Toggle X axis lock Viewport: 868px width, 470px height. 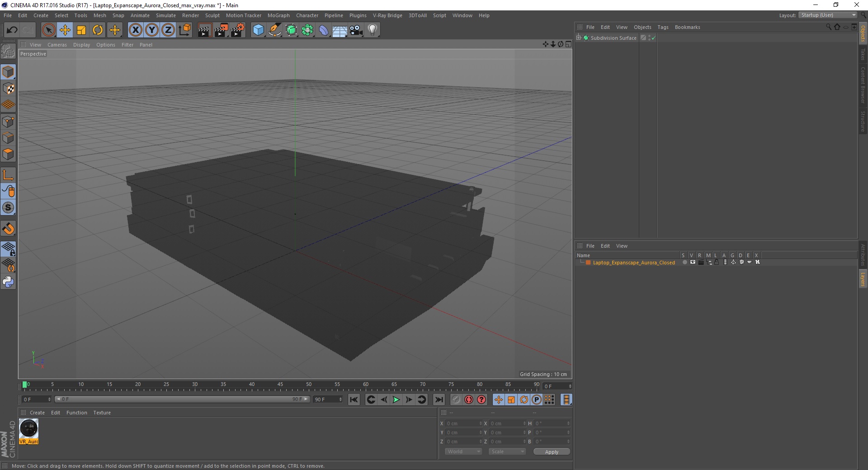pyautogui.click(x=135, y=30)
